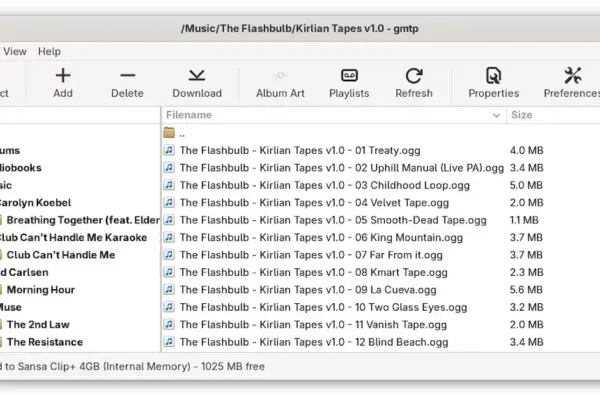Click the audio icon for 09 La Cueva.ogg
The height and width of the screenshot is (400, 600).
[169, 289]
